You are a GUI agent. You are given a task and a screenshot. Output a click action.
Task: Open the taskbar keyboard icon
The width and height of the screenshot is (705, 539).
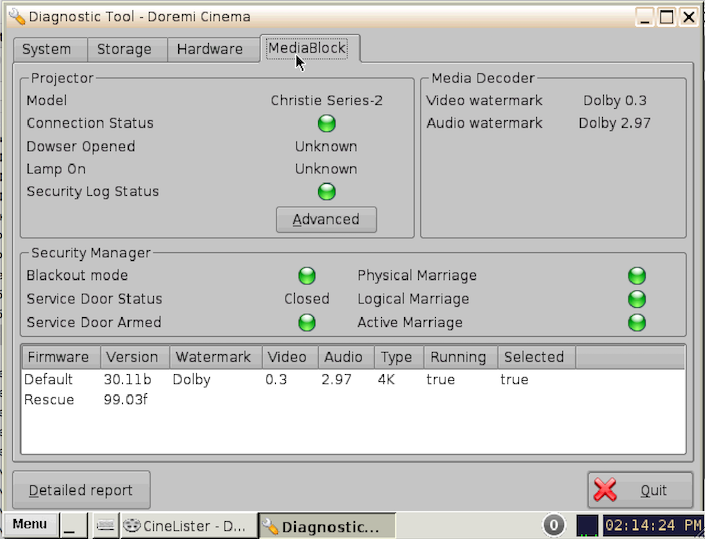click(x=105, y=525)
